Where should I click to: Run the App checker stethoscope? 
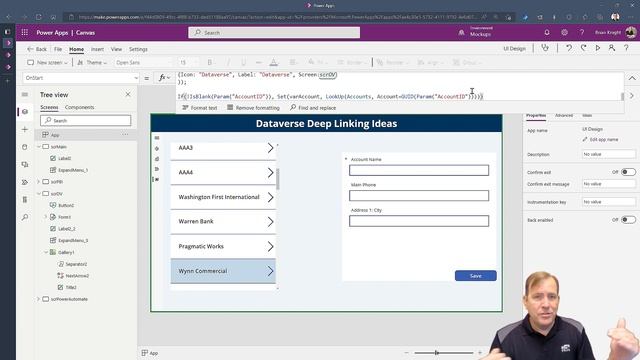(x=545, y=48)
